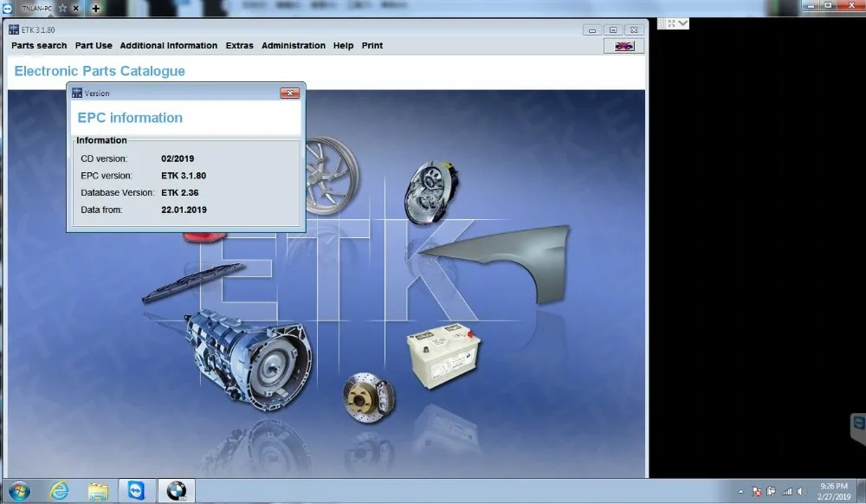Image resolution: width=866 pixels, height=504 pixels.
Task: Click the Action Center flag tray icon
Action: click(x=756, y=491)
